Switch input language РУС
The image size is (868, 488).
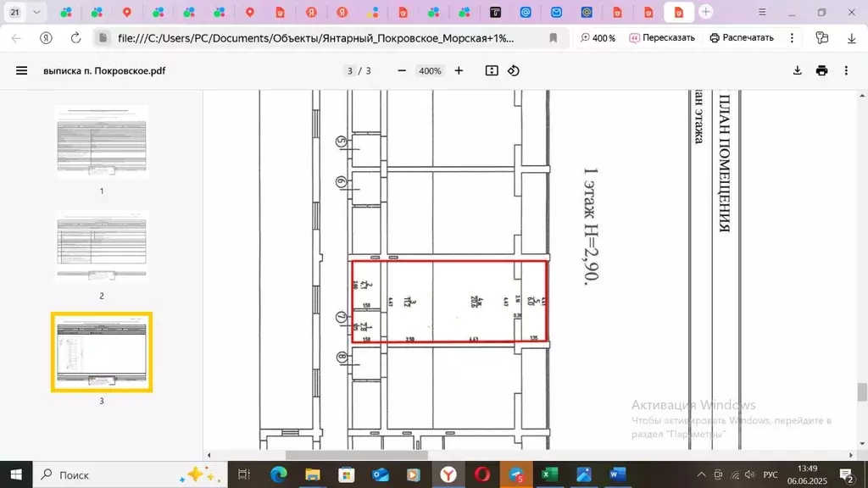click(x=770, y=474)
